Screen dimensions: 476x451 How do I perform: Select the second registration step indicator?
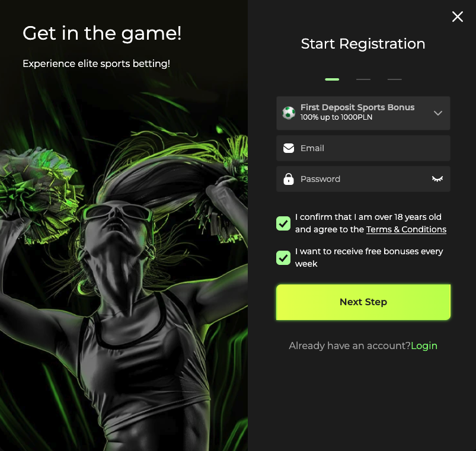click(363, 79)
